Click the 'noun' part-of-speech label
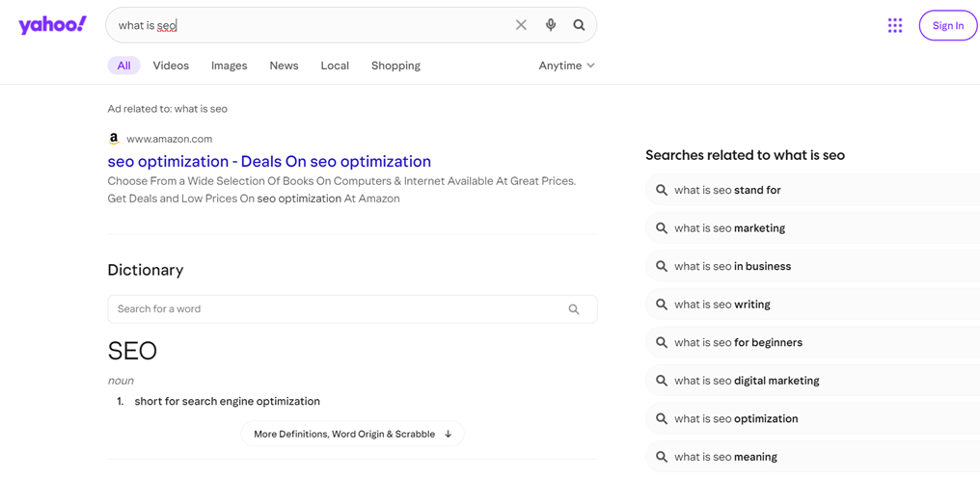This screenshot has width=980, height=478. [121, 381]
